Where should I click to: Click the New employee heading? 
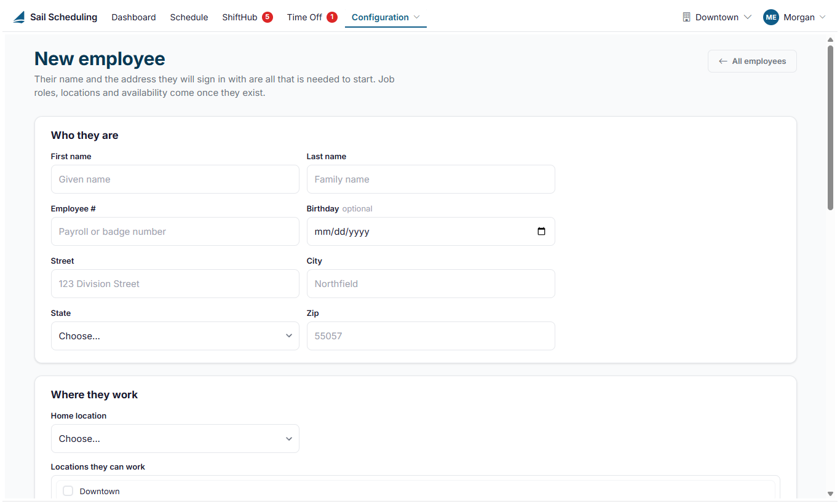pyautogui.click(x=100, y=59)
